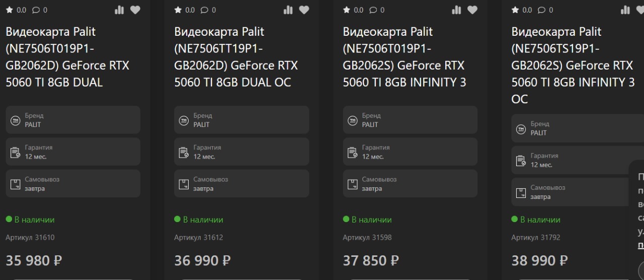Open comments bubble on INFINITY 3 card
Screen dimensions: 644x280
pyautogui.click(x=376, y=10)
